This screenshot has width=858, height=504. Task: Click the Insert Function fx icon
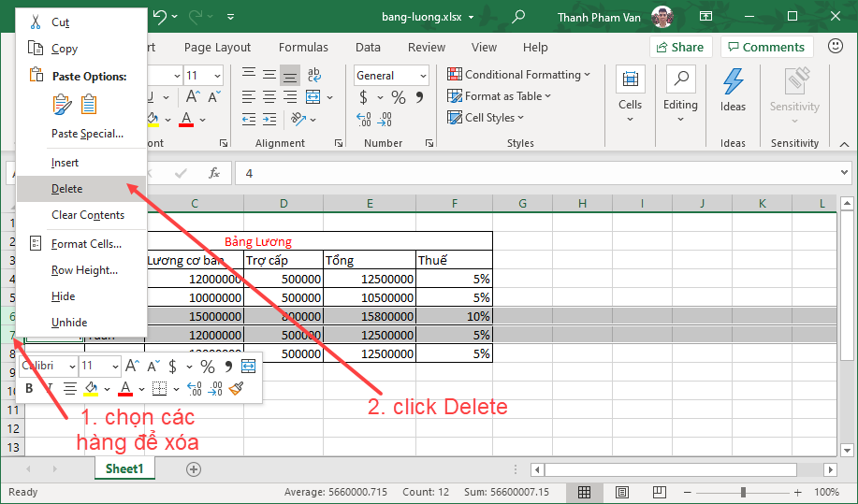[x=214, y=173]
